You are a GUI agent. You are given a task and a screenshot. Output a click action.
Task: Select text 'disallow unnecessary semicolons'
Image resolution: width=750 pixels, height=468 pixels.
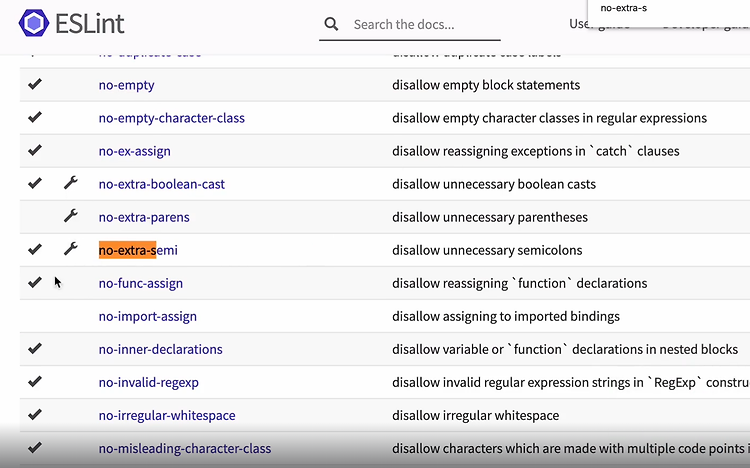click(x=487, y=250)
